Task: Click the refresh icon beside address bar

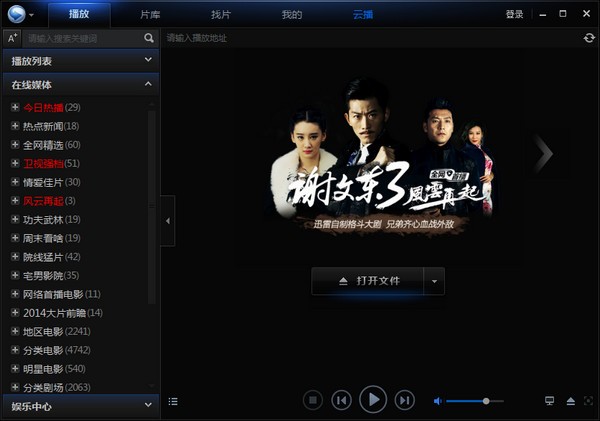Action: pos(589,38)
